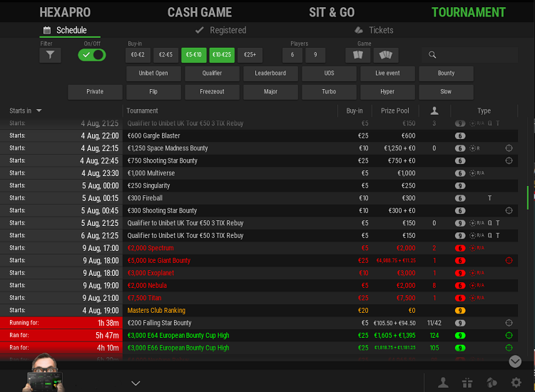Image resolution: width=535 pixels, height=392 pixels.
Task: Sort by players count person icon
Action: 434,110
